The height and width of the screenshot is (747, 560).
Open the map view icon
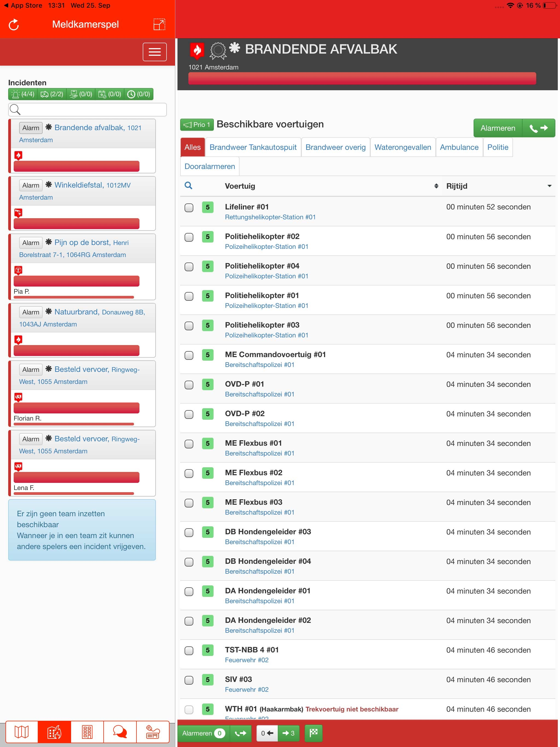[22, 732]
